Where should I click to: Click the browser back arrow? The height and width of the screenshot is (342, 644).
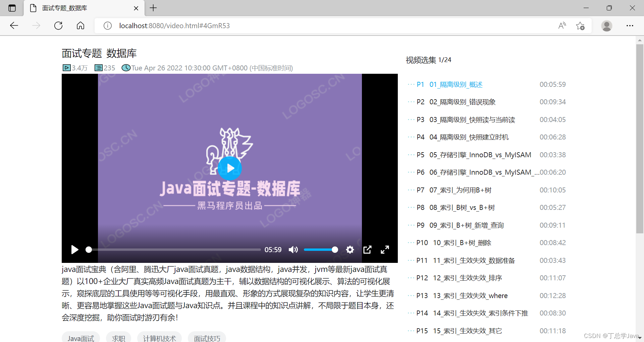click(x=14, y=25)
